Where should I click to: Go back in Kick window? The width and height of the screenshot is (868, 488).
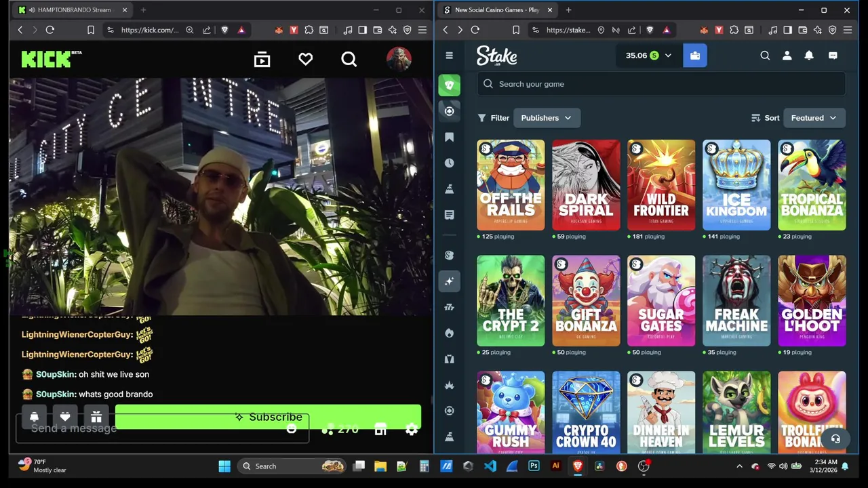(x=20, y=30)
